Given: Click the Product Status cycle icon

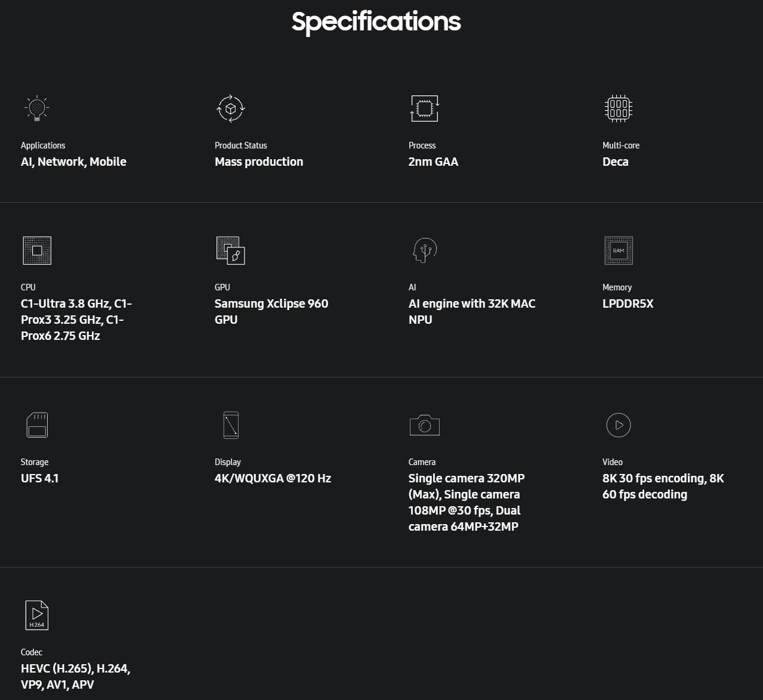Looking at the screenshot, I should coord(231,109).
